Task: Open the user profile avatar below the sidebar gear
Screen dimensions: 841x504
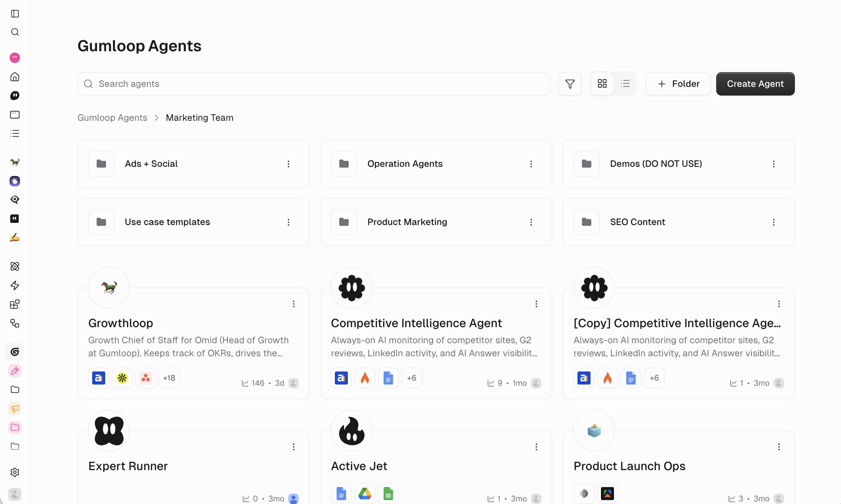Action: click(x=15, y=494)
